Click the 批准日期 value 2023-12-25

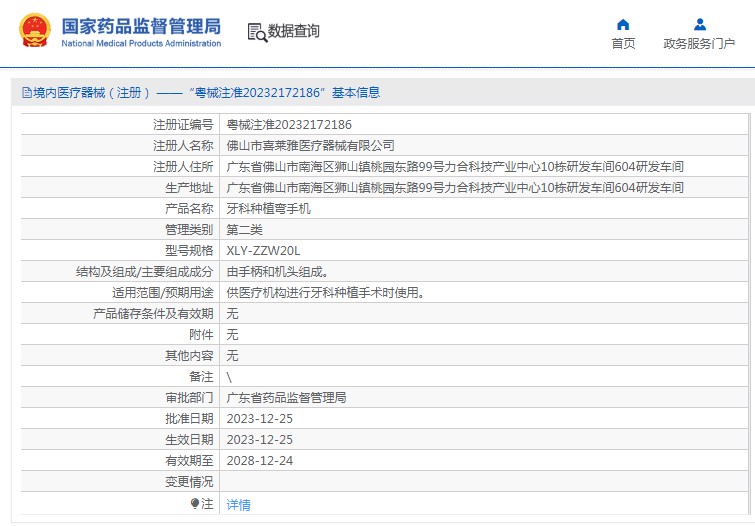260,419
